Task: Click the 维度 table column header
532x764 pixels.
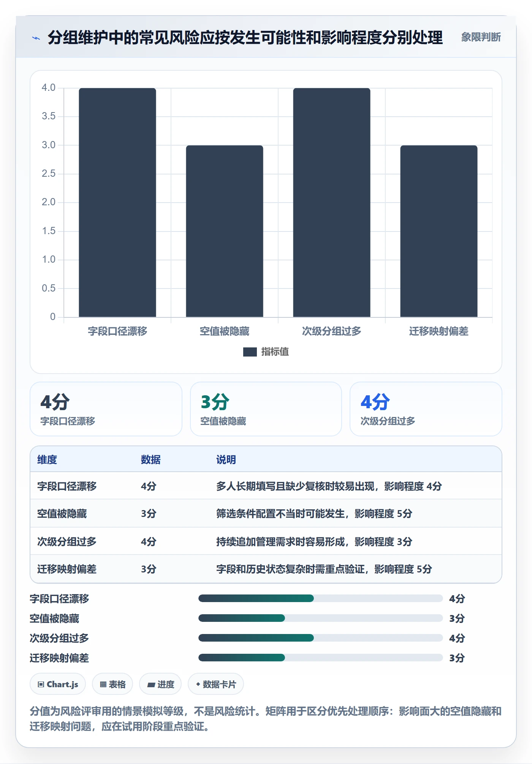Action: [x=47, y=460]
